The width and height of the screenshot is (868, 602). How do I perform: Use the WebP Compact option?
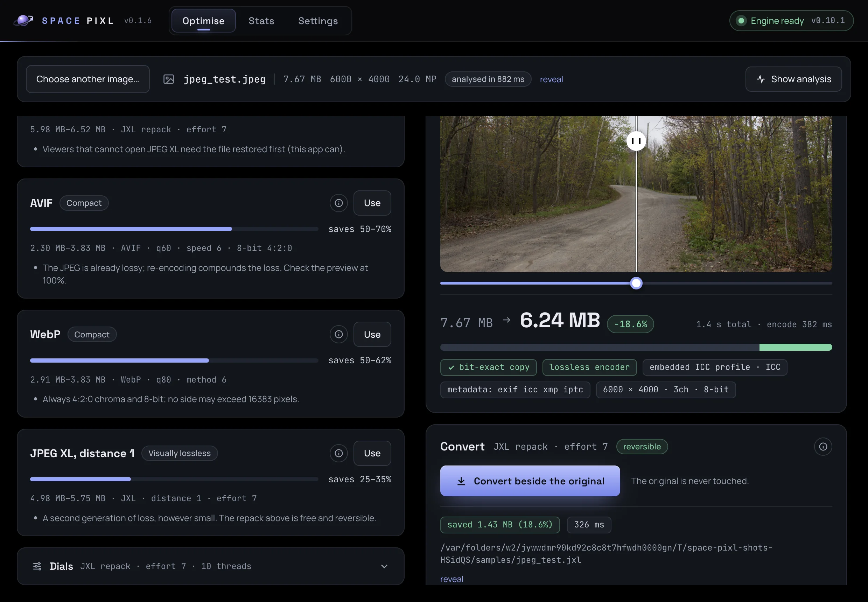[x=372, y=334]
